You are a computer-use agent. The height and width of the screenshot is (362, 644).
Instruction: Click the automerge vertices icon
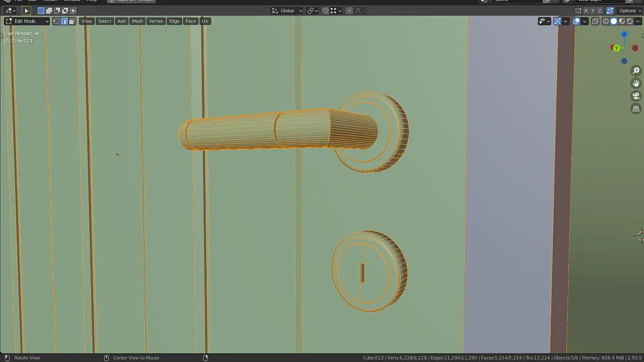coord(610,11)
